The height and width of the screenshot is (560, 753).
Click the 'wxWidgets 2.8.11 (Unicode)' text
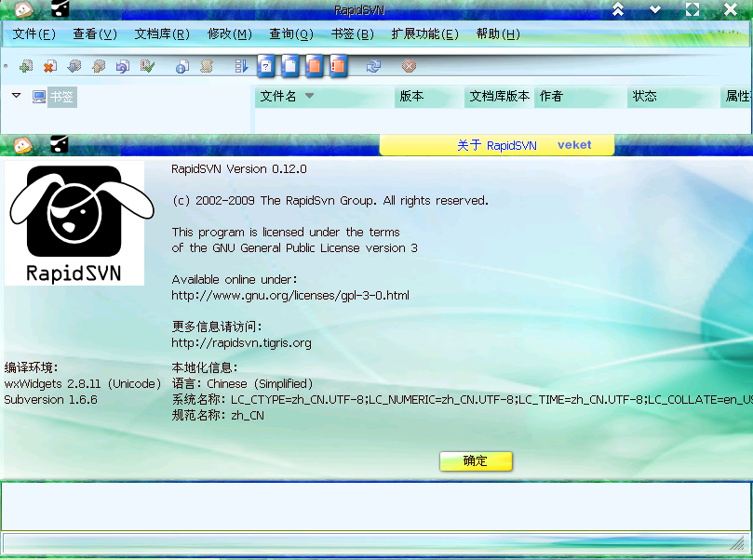click(83, 384)
